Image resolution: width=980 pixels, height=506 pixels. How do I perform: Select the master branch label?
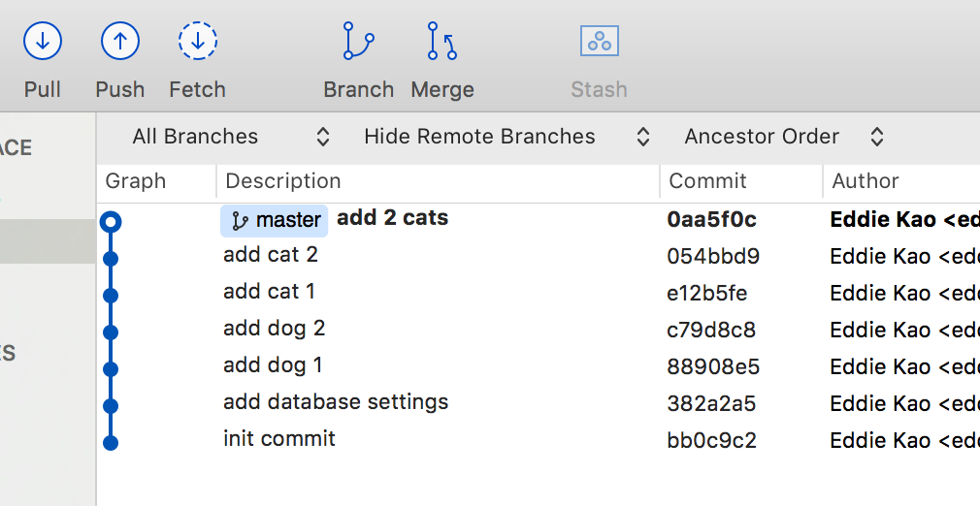pos(274,220)
